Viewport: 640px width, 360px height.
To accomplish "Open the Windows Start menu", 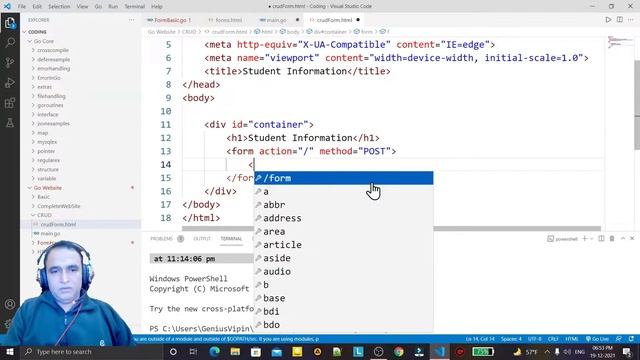I will (9, 351).
